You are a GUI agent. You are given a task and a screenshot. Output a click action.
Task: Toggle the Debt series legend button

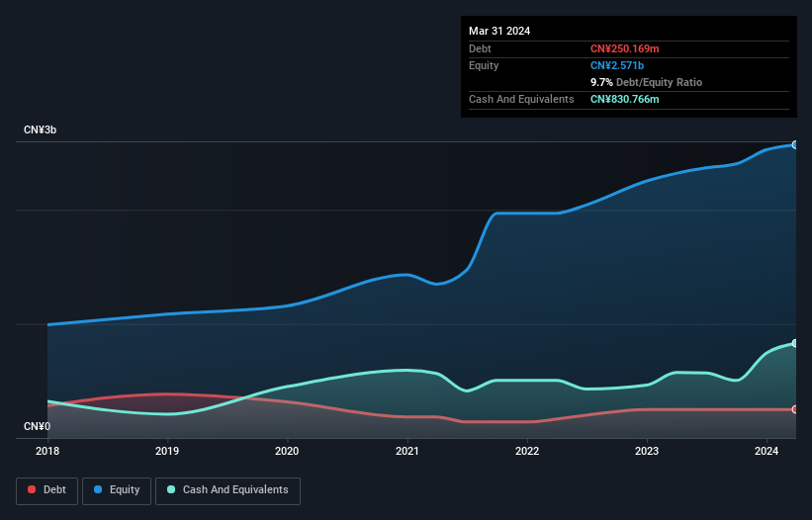click(x=47, y=490)
